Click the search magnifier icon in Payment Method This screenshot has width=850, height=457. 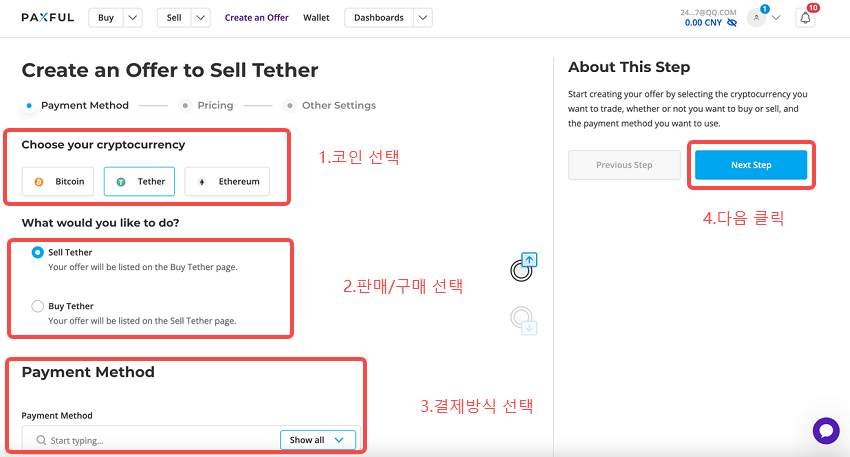pos(41,440)
